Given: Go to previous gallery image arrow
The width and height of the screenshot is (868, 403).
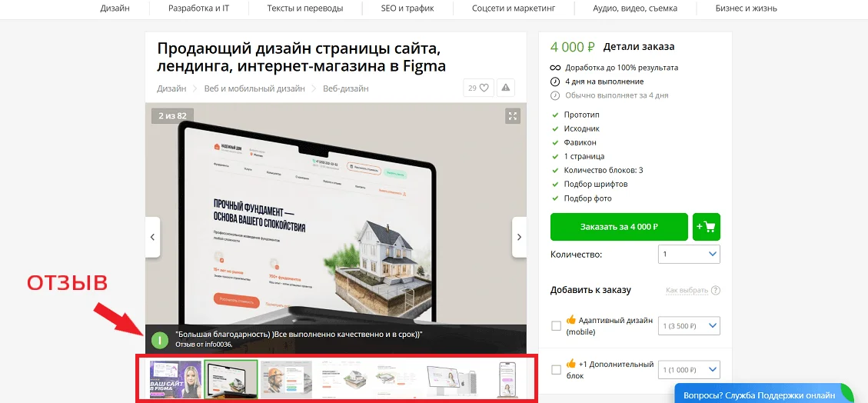Looking at the screenshot, I should point(152,238).
